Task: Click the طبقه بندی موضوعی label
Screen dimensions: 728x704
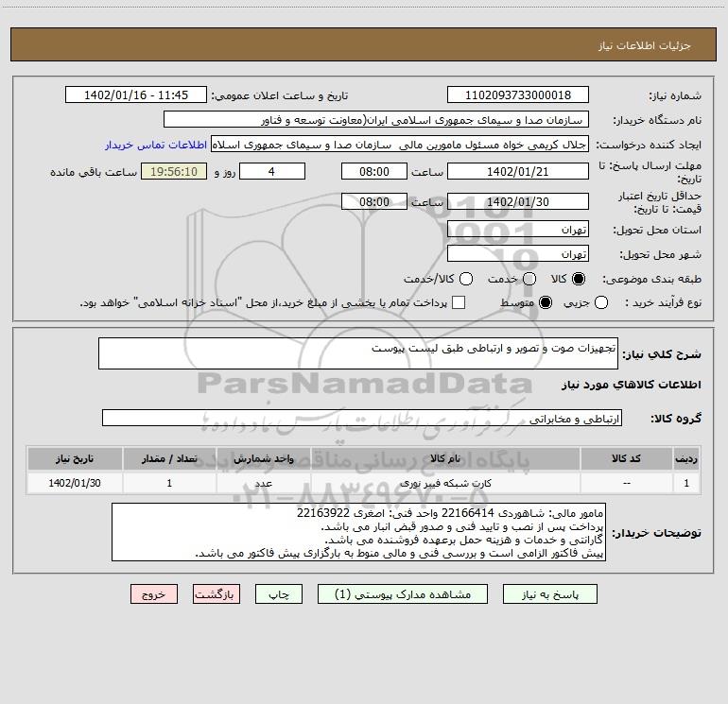Action: pyautogui.click(x=651, y=280)
